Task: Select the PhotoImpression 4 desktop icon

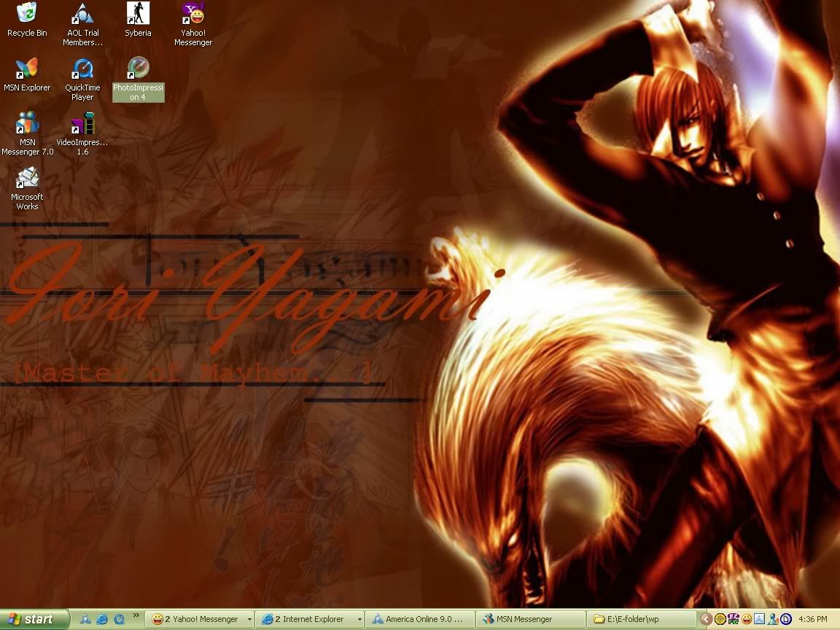Action: click(138, 79)
